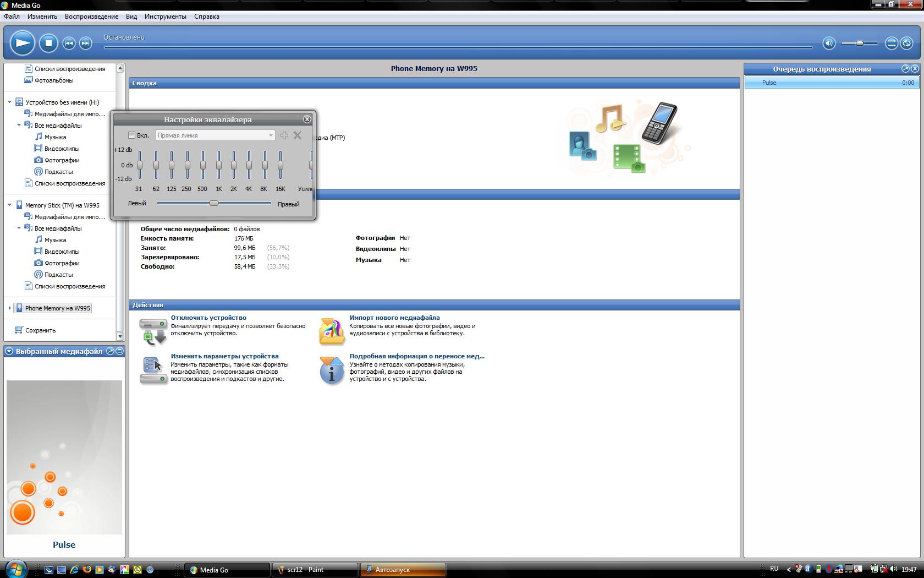Screen dimensions: 924x578
Task: Select Музыка under Устройство без имени
Action: 55,137
